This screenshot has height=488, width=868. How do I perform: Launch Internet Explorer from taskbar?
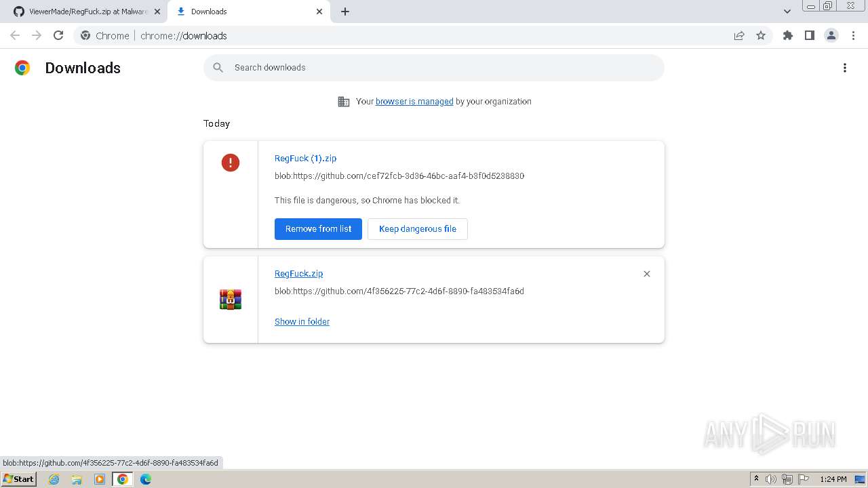[x=54, y=479]
